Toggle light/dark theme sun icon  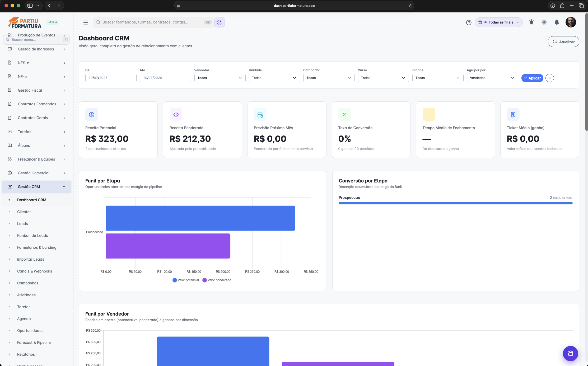point(531,22)
